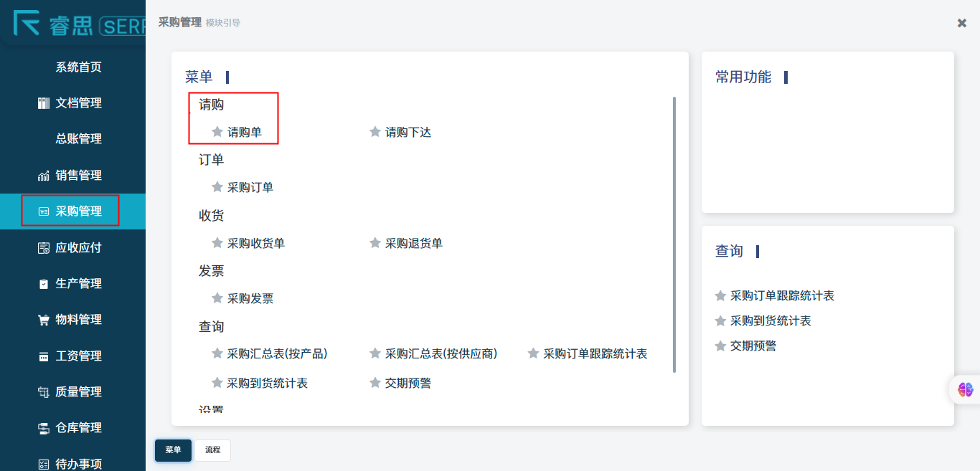The height and width of the screenshot is (471, 980).
Task: Click the 文档管理 sidebar icon
Action: [43, 103]
